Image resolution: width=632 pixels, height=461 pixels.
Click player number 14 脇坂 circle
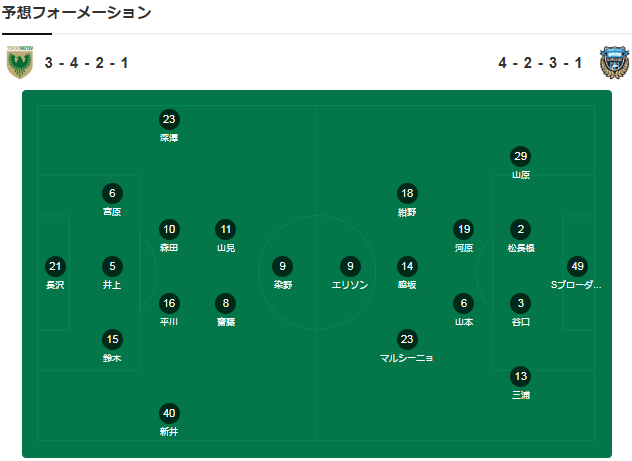pyautogui.click(x=406, y=266)
